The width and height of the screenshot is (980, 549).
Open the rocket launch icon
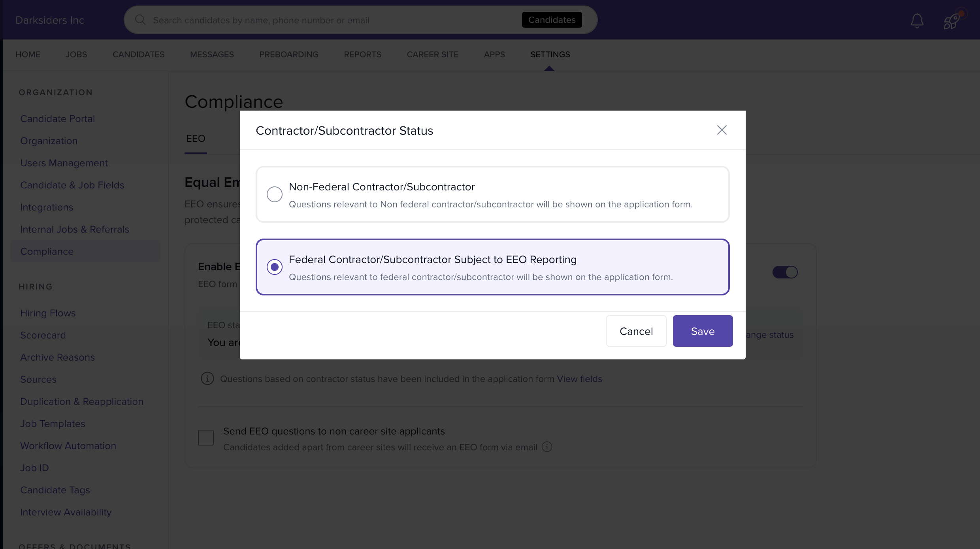tap(952, 21)
